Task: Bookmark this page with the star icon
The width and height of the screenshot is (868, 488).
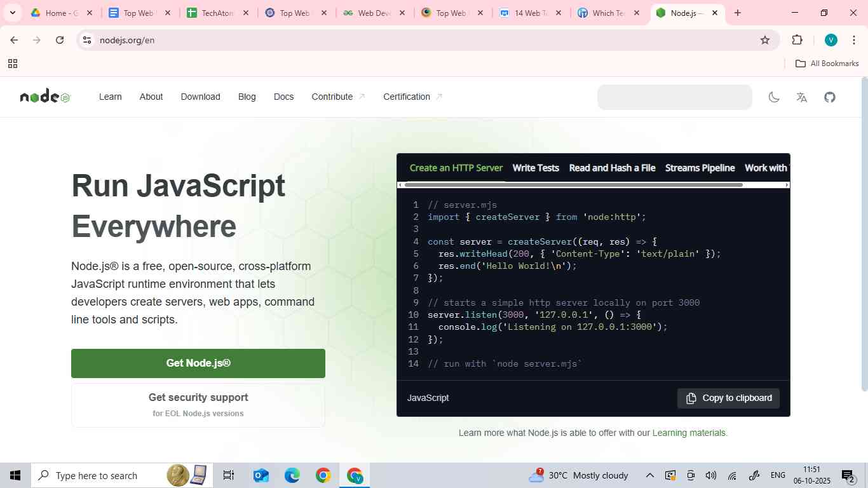Action: coord(766,39)
